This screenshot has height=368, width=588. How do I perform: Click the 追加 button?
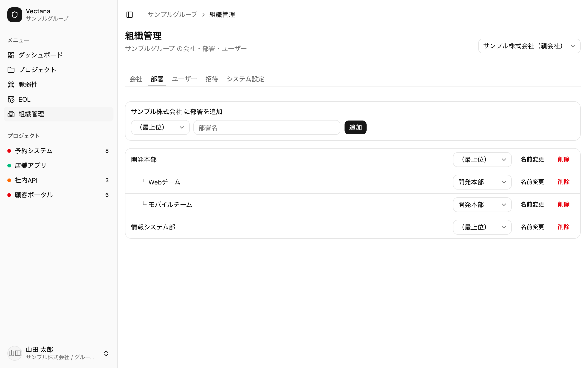pyautogui.click(x=355, y=127)
